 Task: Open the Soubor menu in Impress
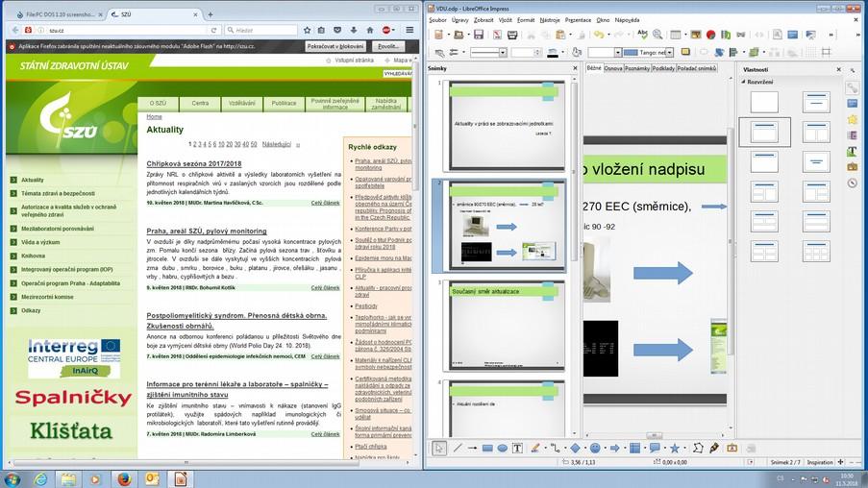tap(437, 20)
